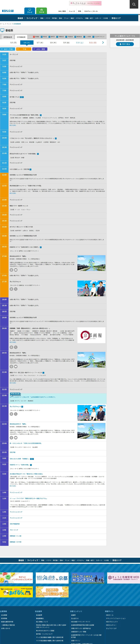
Task: Click website icon under 17:35 きょうとDays
Action: click(x=11, y=289)
